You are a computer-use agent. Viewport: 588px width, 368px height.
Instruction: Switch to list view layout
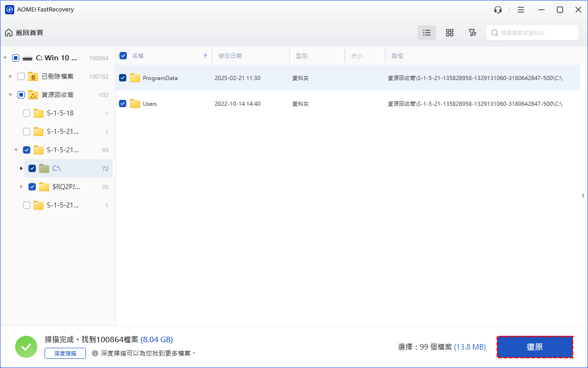click(427, 33)
